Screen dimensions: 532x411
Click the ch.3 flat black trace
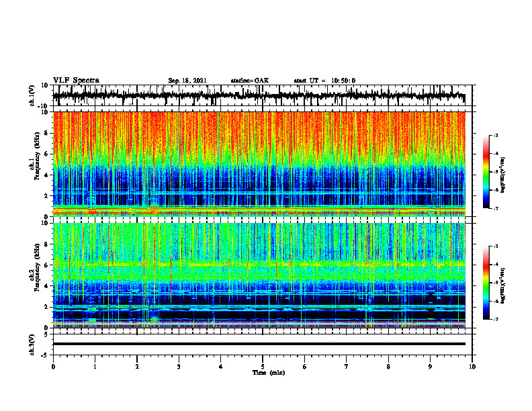pyautogui.click(x=259, y=344)
